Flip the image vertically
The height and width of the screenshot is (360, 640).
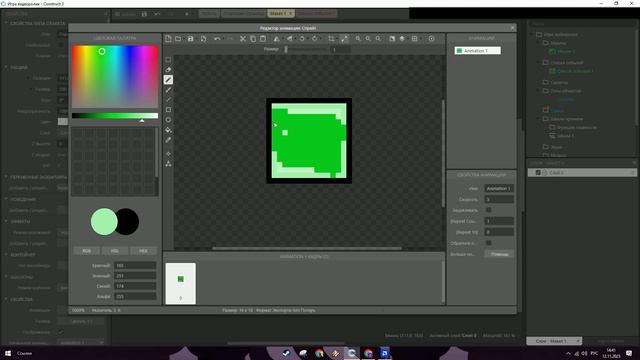click(x=289, y=39)
